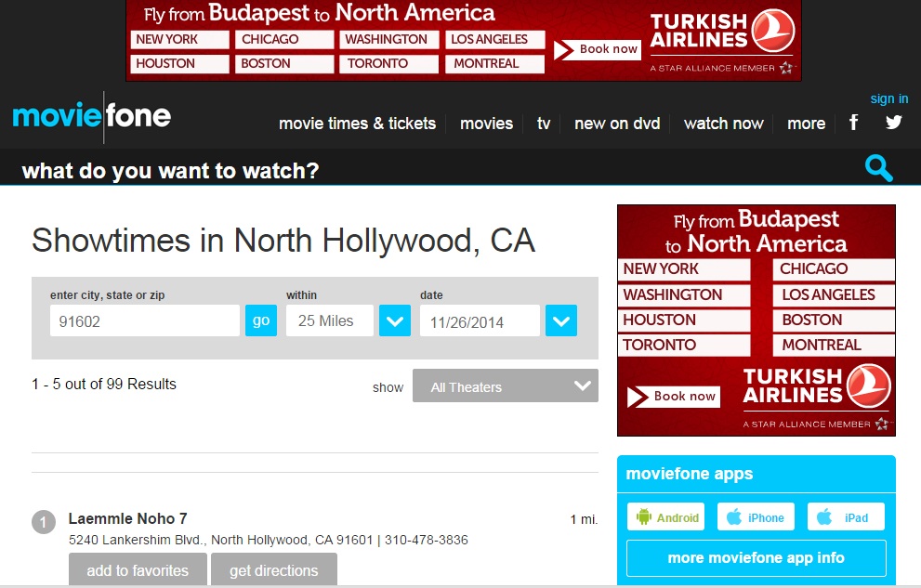The height and width of the screenshot is (588, 921).
Task: Click the '1 mi.' distance text
Action: (584, 519)
